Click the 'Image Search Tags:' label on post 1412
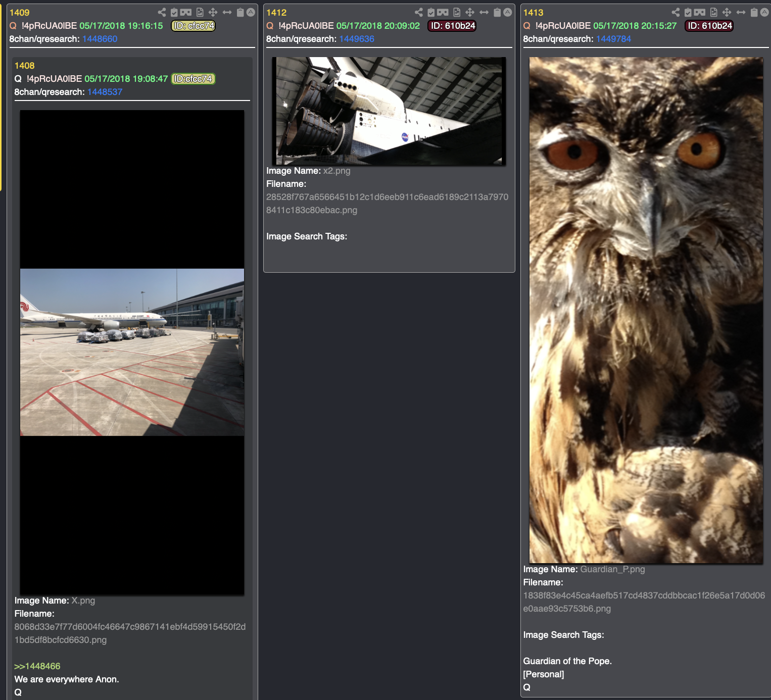 (x=307, y=236)
